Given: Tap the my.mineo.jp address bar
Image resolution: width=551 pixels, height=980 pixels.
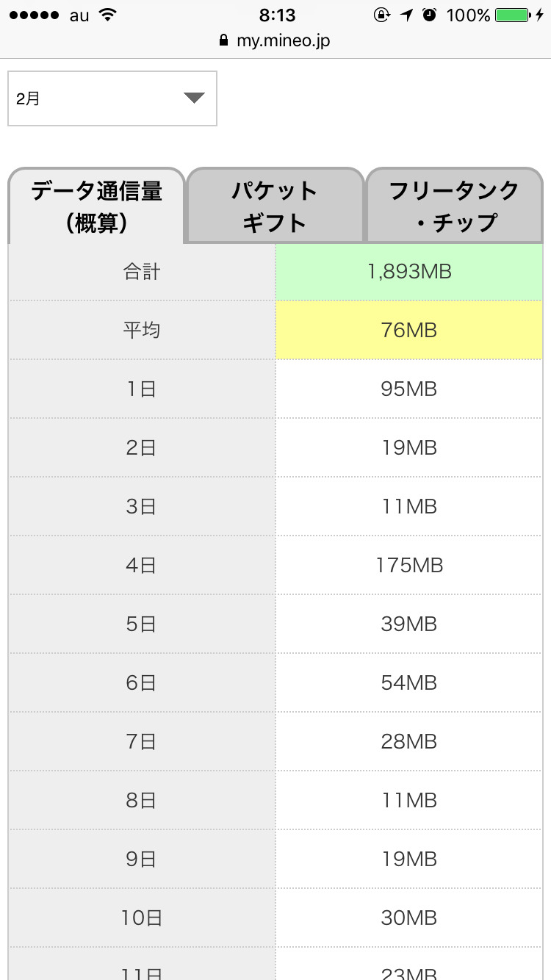Looking at the screenshot, I should (283, 40).
